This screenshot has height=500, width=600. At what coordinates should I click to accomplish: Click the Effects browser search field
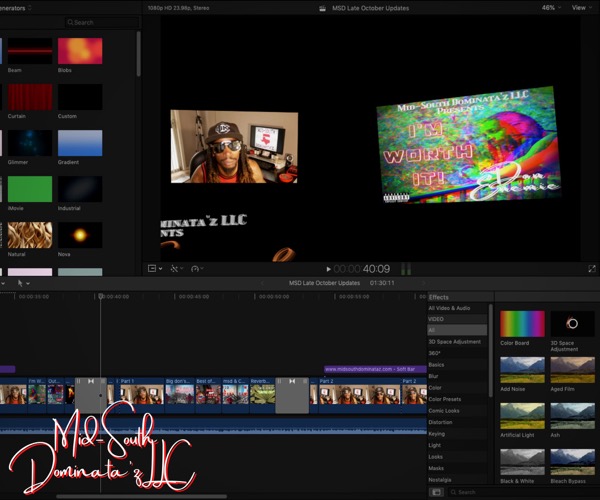(x=522, y=492)
